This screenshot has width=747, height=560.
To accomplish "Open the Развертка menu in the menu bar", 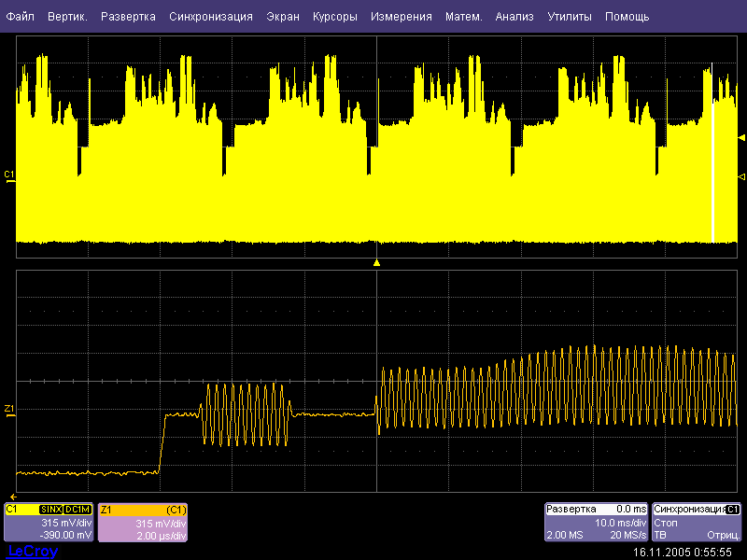I will (x=128, y=17).
